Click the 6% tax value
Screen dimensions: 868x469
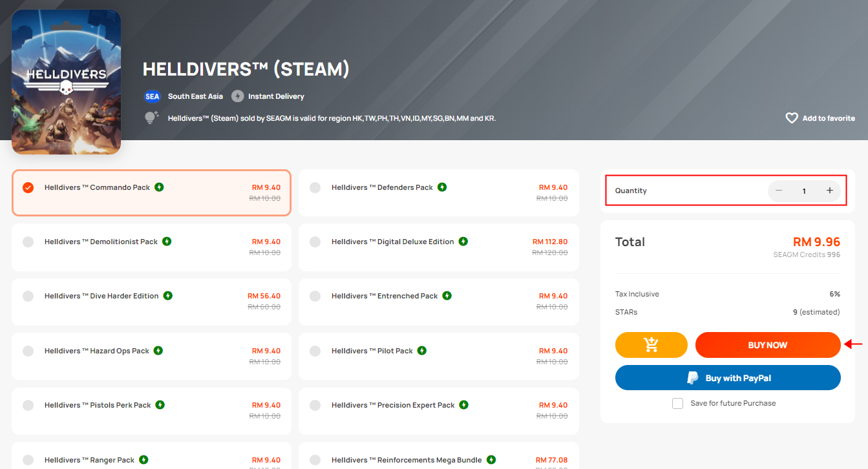coord(835,294)
